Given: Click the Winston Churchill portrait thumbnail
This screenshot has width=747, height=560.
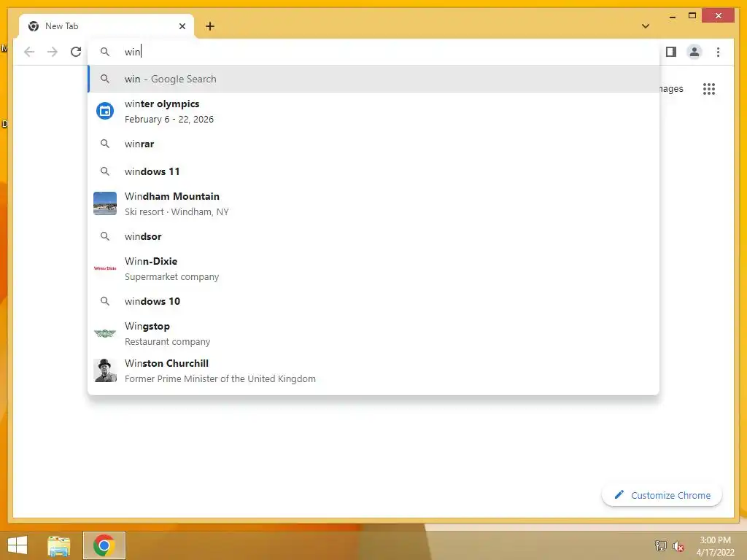Looking at the screenshot, I should [105, 370].
